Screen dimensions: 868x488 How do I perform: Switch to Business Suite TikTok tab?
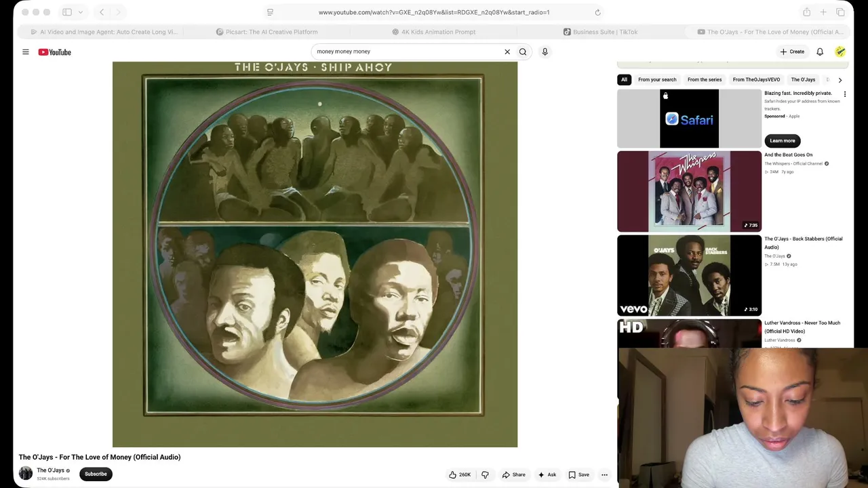click(600, 32)
